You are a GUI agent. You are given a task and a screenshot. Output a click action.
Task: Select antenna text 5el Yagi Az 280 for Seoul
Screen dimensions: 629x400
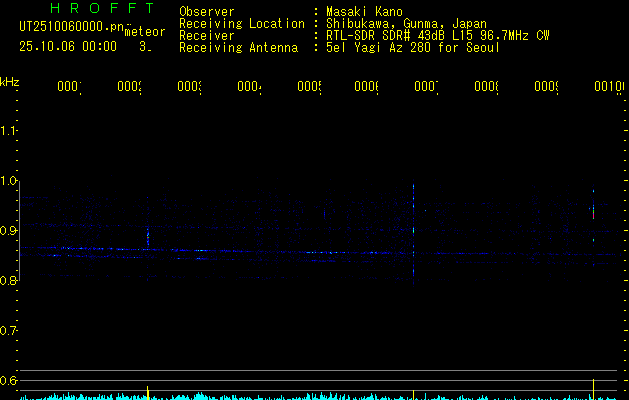coord(413,48)
